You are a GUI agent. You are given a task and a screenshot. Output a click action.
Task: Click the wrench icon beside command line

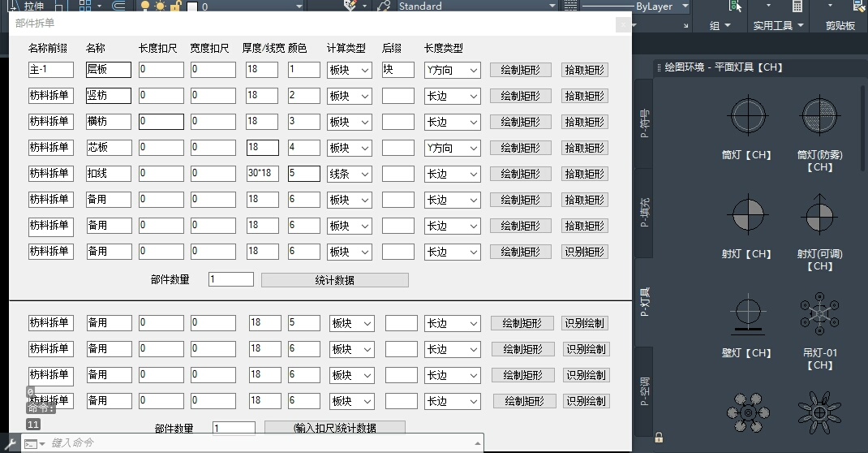click(11, 443)
